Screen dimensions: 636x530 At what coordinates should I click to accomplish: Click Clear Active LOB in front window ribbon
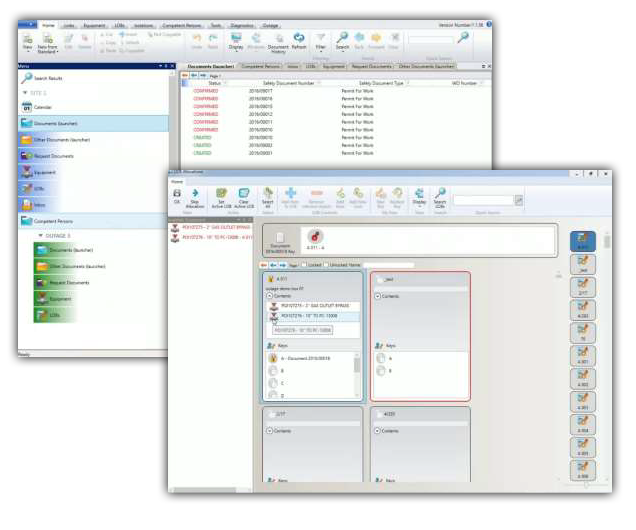click(244, 198)
